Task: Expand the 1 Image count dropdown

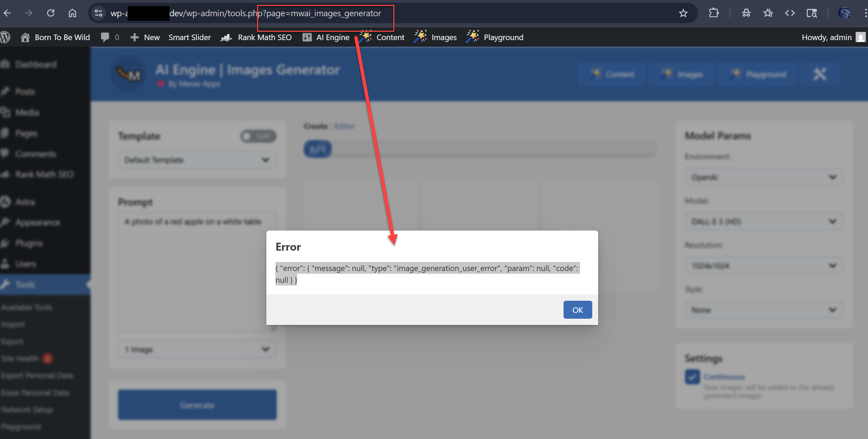Action: point(197,349)
